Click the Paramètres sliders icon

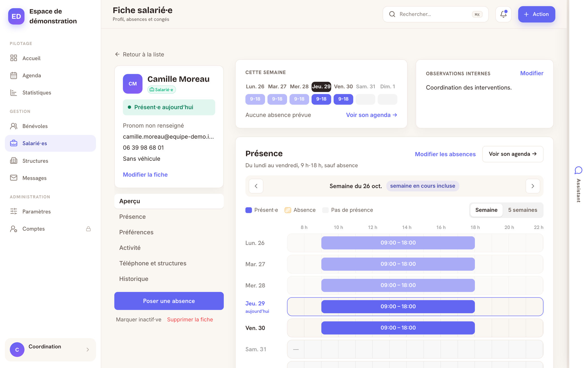click(14, 211)
